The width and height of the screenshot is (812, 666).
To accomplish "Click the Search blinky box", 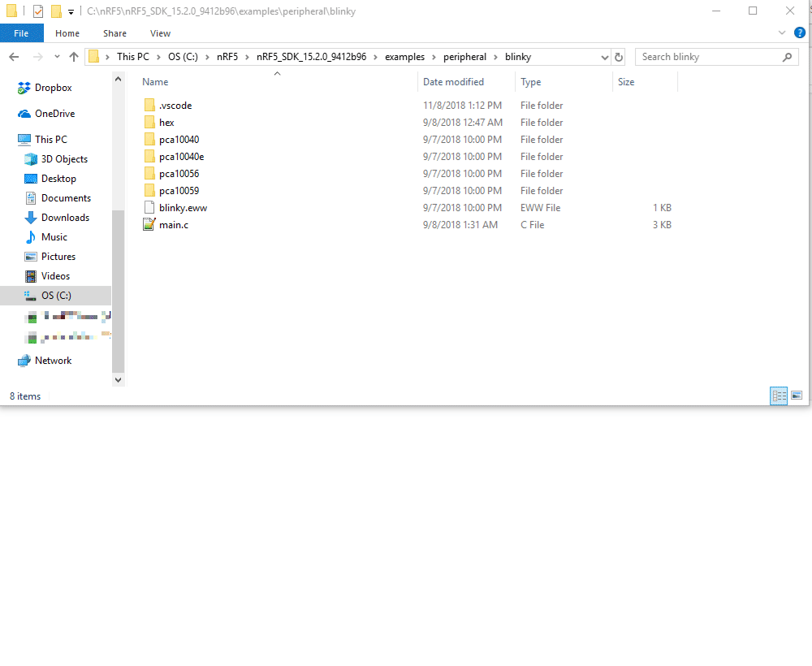I will tap(717, 57).
